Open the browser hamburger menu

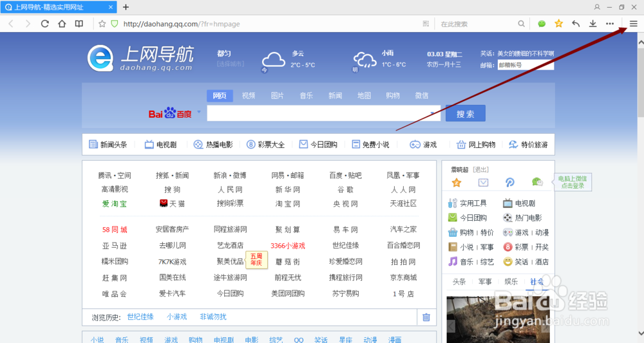(633, 24)
